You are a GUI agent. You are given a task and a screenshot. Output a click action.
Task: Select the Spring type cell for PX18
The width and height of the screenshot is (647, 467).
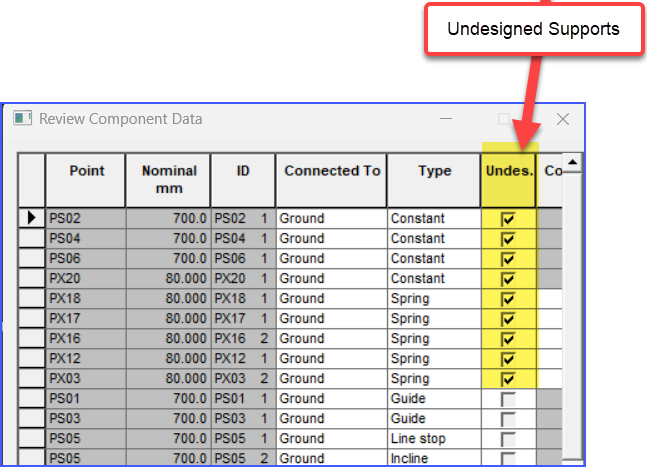pyautogui.click(x=434, y=298)
